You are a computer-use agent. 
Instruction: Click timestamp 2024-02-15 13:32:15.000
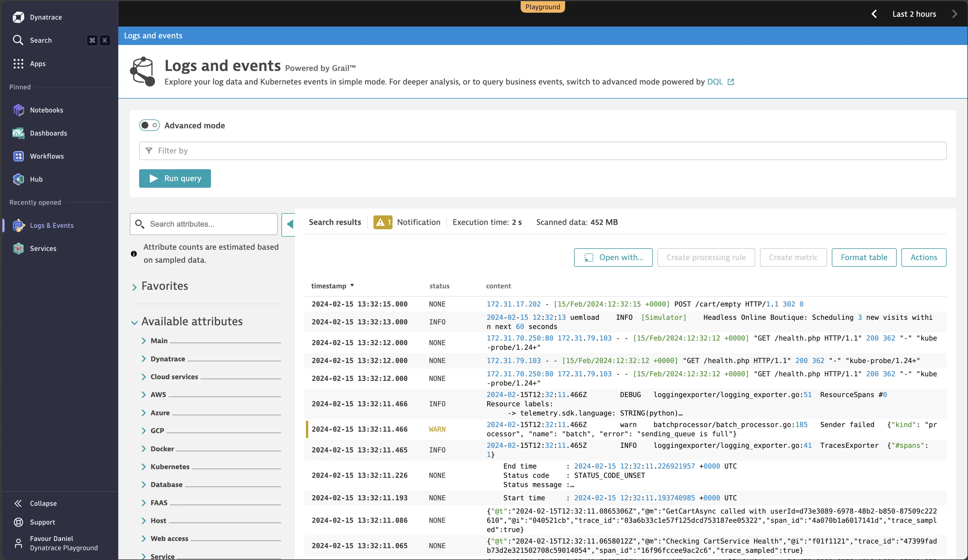360,304
